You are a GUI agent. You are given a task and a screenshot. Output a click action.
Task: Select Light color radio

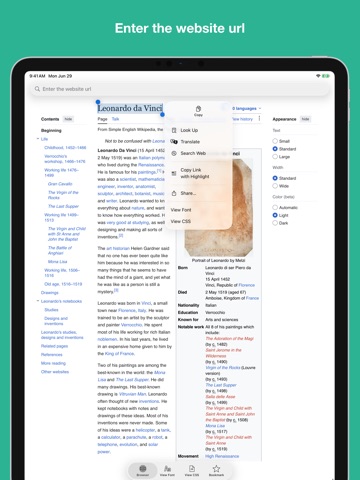[x=275, y=215]
